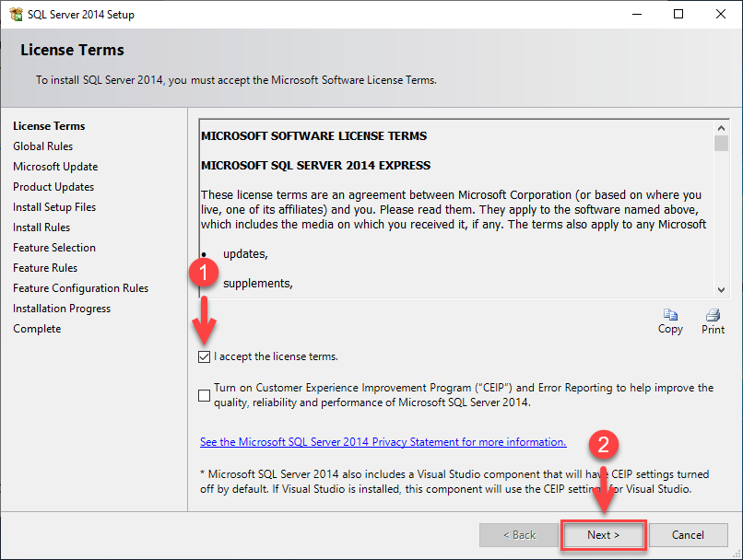
Task: Click the Print license terms icon
Action: pos(713,315)
